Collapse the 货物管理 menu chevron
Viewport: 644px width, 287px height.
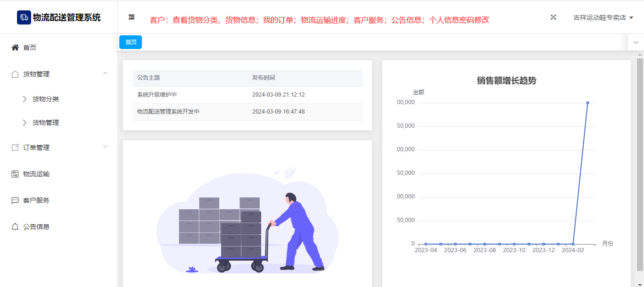[x=105, y=74]
